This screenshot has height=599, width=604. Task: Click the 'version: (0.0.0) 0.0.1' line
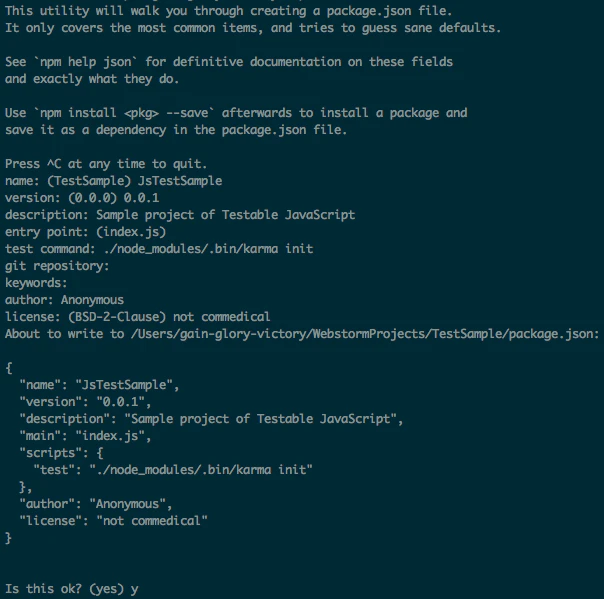(82, 198)
